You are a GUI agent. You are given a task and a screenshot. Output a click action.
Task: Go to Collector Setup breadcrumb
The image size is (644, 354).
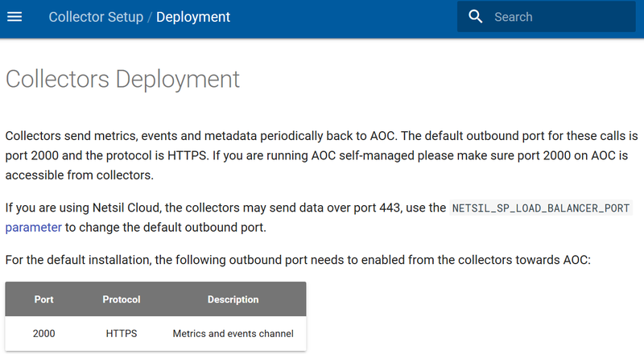click(97, 17)
